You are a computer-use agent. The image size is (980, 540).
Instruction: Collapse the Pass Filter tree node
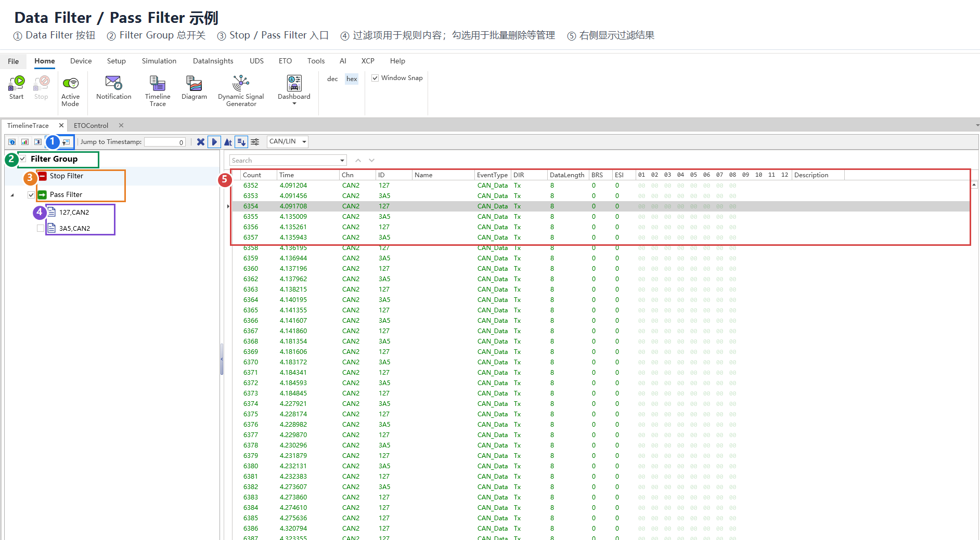[12, 195]
